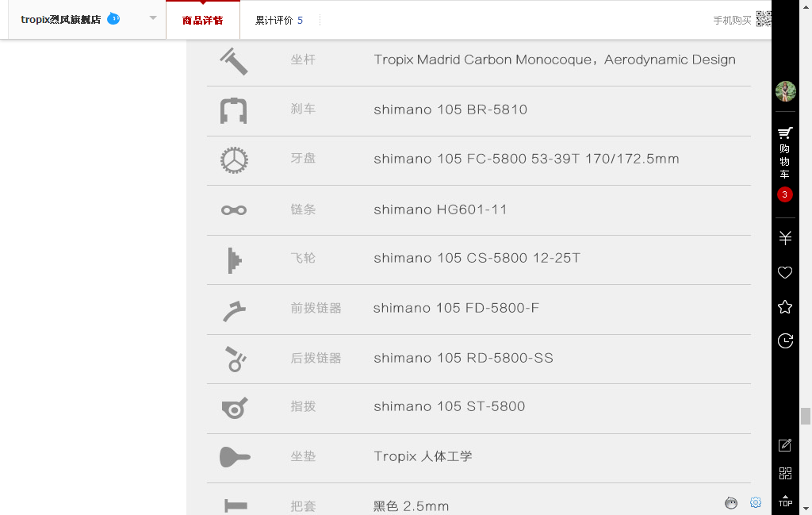
Task: Open the yen assets icon
Action: [785, 238]
